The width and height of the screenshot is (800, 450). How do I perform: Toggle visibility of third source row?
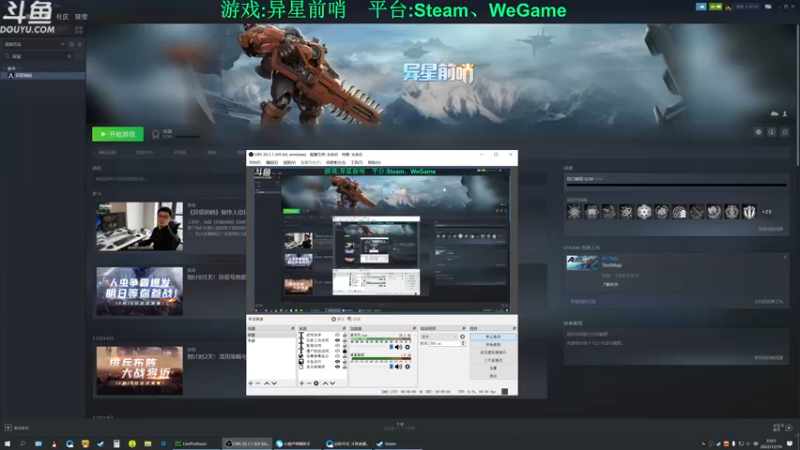[x=337, y=345]
